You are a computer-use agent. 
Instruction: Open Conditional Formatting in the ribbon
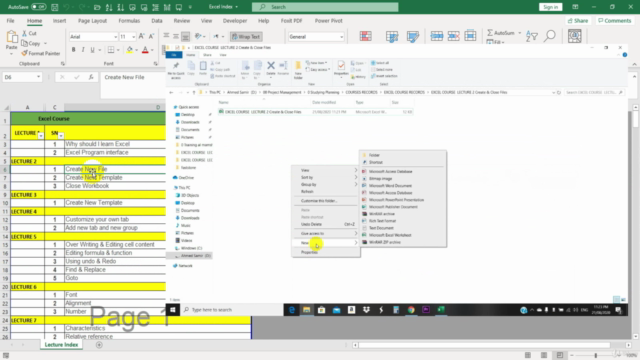coord(365,36)
